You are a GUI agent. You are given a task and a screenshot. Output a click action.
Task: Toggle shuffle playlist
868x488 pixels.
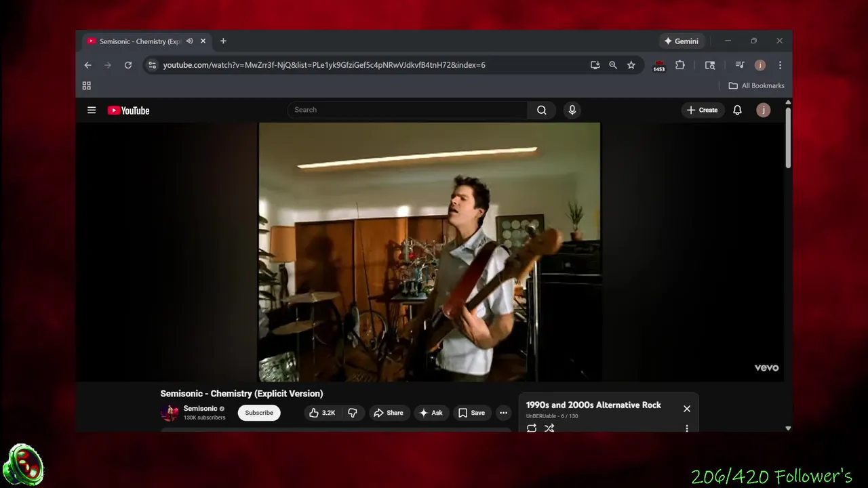pyautogui.click(x=549, y=428)
